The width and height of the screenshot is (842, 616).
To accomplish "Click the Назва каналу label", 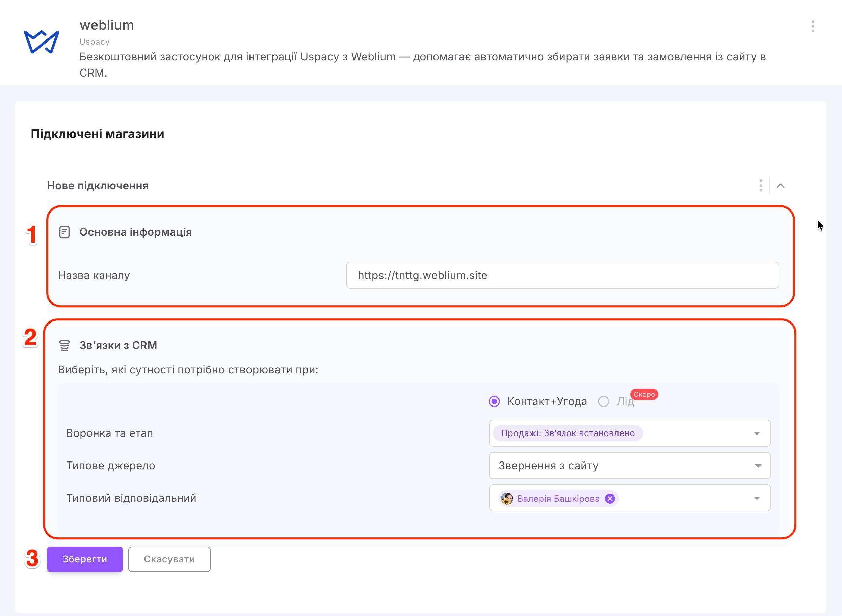I will (x=94, y=275).
